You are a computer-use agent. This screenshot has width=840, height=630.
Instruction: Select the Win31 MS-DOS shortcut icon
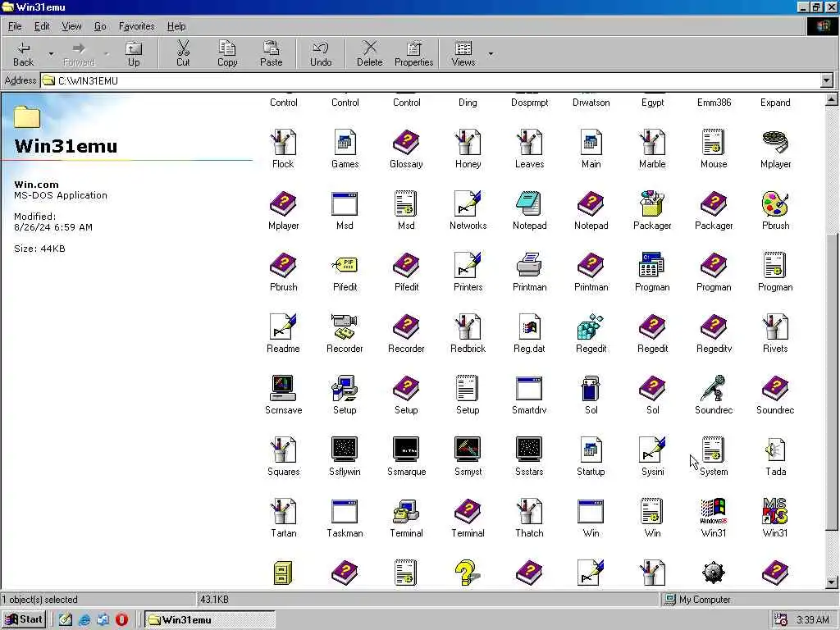[x=775, y=512]
